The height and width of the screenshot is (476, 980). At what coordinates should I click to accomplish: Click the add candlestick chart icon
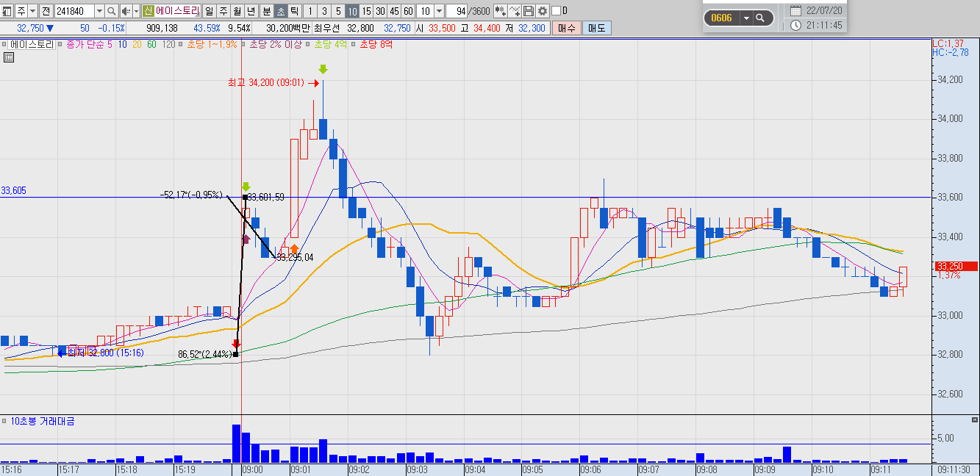coord(500,11)
